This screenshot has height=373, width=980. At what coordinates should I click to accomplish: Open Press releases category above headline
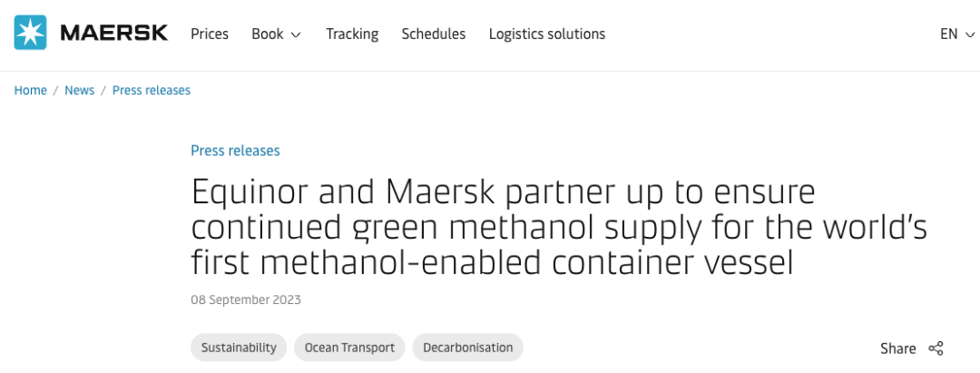coord(235,151)
